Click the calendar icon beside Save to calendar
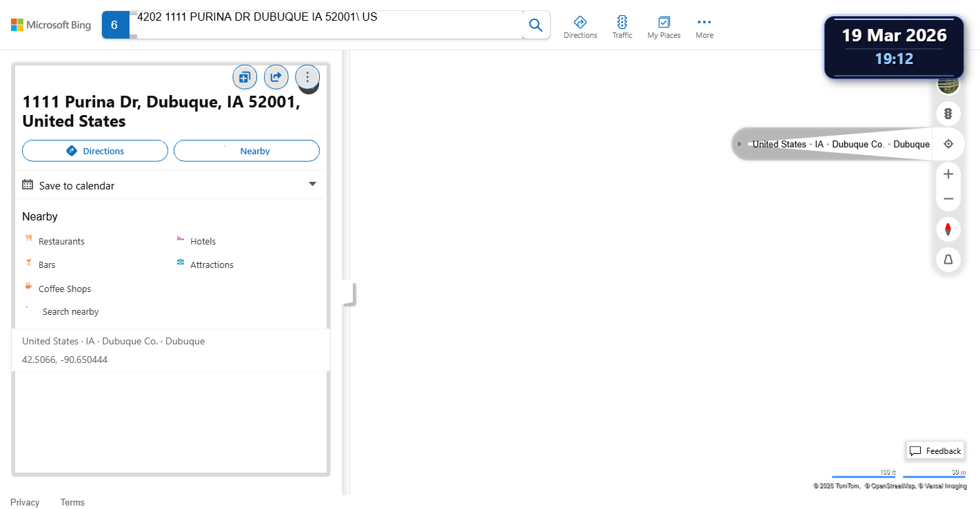Image resolution: width=980 pixels, height=509 pixels. pos(28,185)
